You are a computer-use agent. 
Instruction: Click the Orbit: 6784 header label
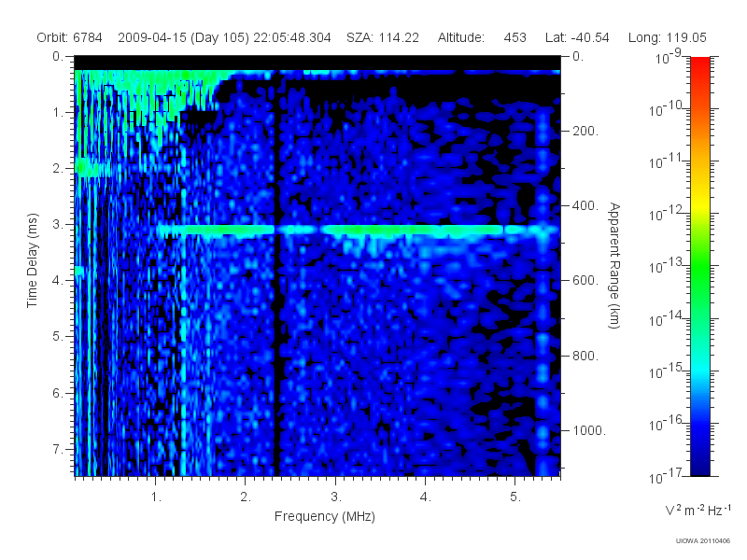pos(69,37)
